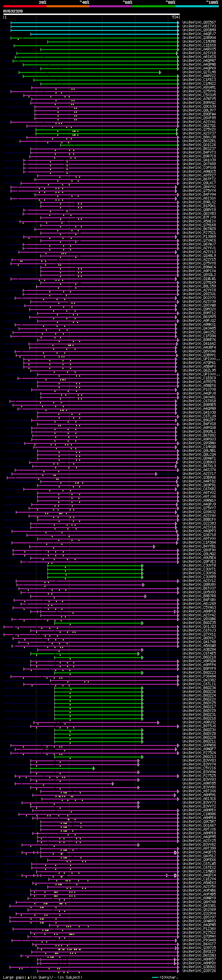Select the UniRef100_A8J249 label
The height and width of the screenshot is (980, 222).
[x=199, y=604]
